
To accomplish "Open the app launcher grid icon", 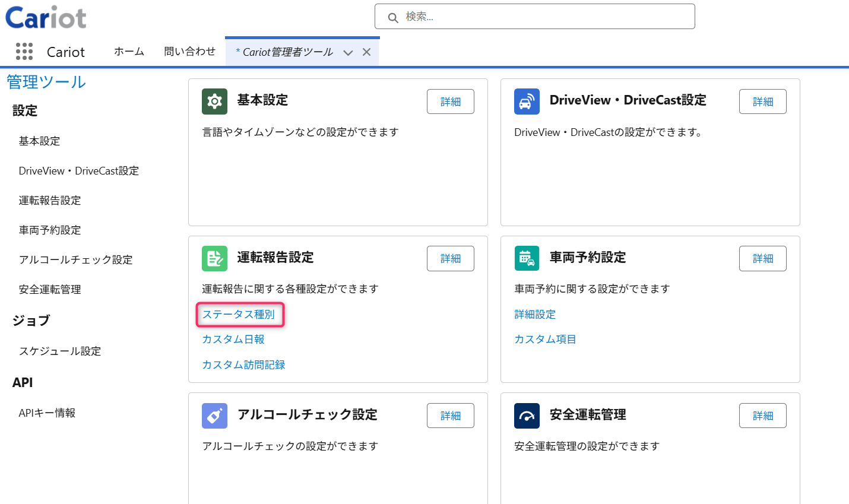I will [x=24, y=52].
